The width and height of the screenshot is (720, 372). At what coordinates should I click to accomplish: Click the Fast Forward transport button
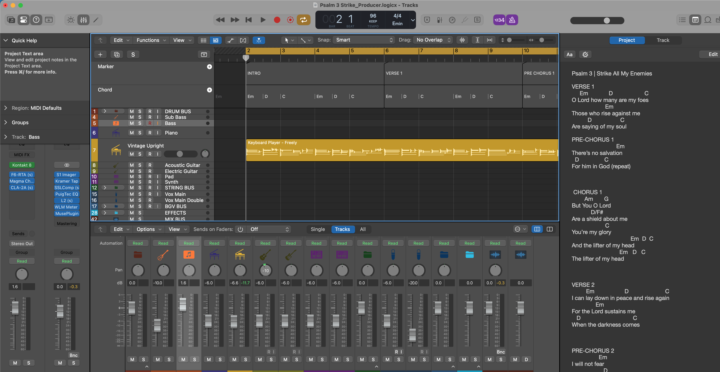tap(235, 20)
